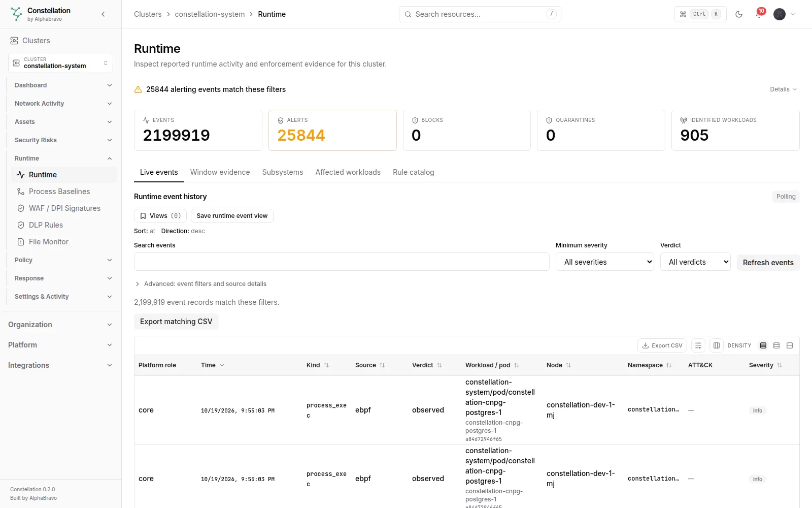Focus the Search resources box
Image resolution: width=812 pixels, height=508 pixels.
(x=480, y=14)
